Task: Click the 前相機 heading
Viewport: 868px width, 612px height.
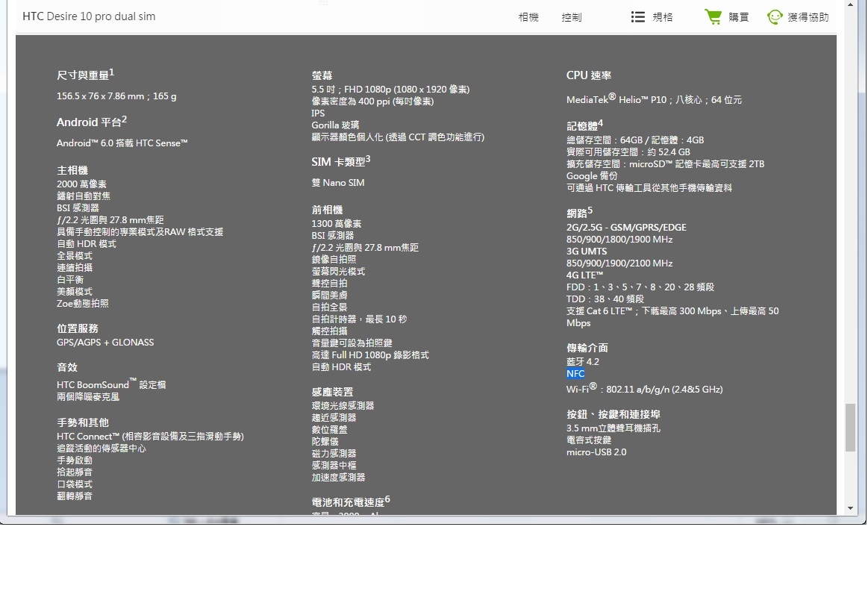Action: click(327, 210)
